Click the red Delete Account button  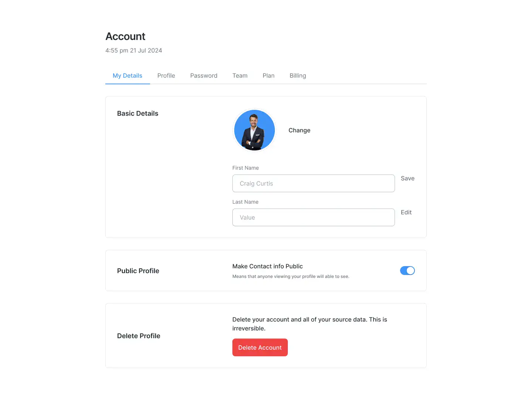pyautogui.click(x=260, y=347)
